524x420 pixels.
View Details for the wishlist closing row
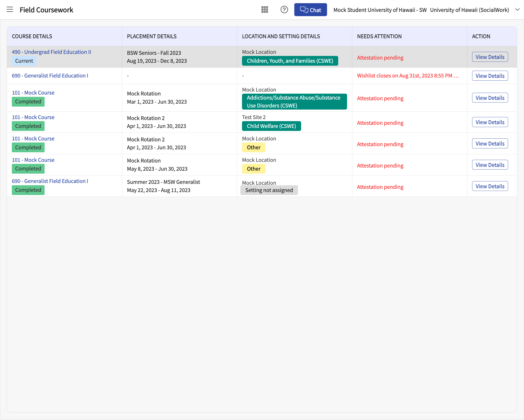(x=490, y=76)
